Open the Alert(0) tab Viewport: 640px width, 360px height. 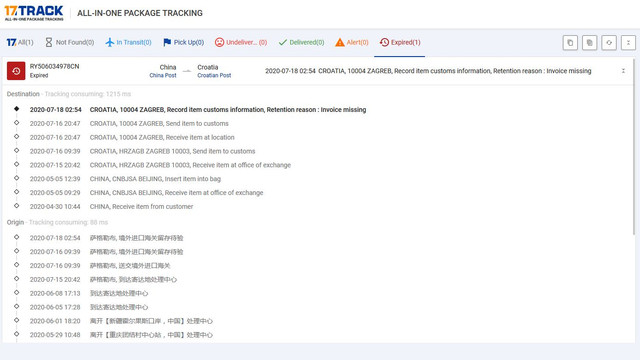352,42
